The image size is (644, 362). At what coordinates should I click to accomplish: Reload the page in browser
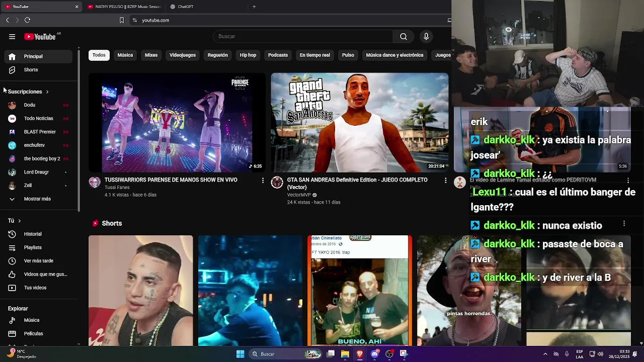[x=27, y=20]
